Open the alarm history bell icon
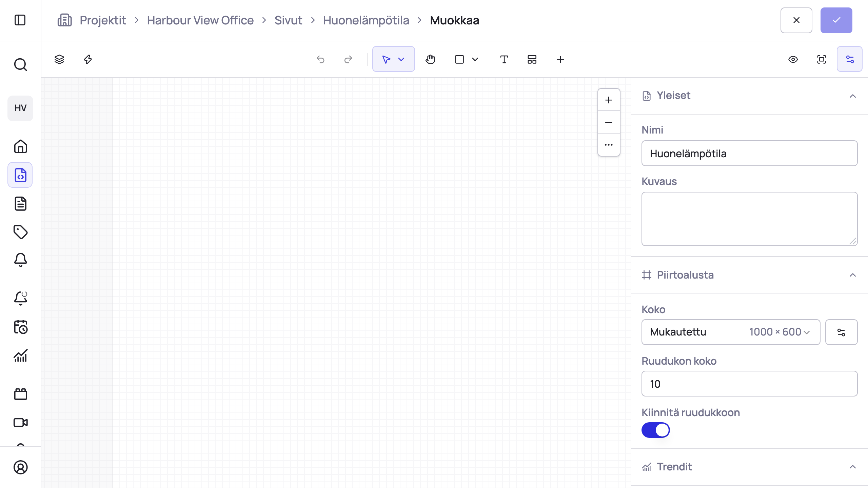Screen dimensions: 868x488 pos(20,298)
